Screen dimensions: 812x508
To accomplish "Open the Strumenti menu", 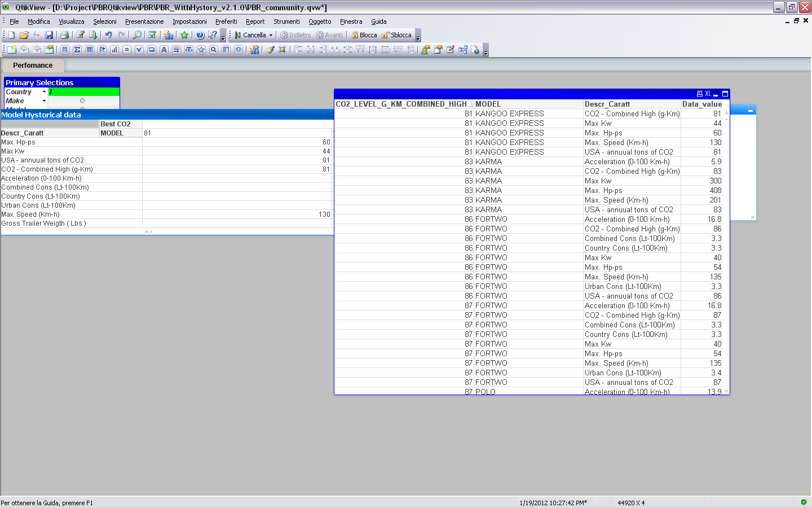I will [286, 21].
